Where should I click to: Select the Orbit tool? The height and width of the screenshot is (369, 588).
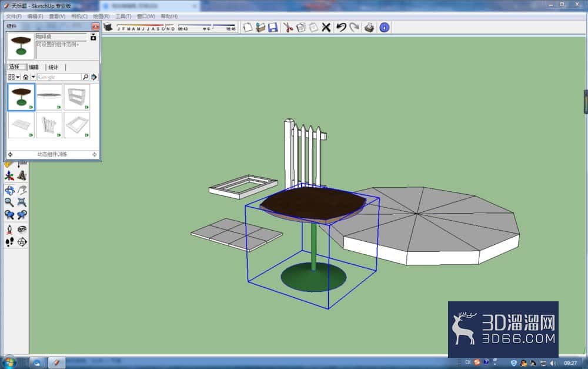(x=9, y=190)
